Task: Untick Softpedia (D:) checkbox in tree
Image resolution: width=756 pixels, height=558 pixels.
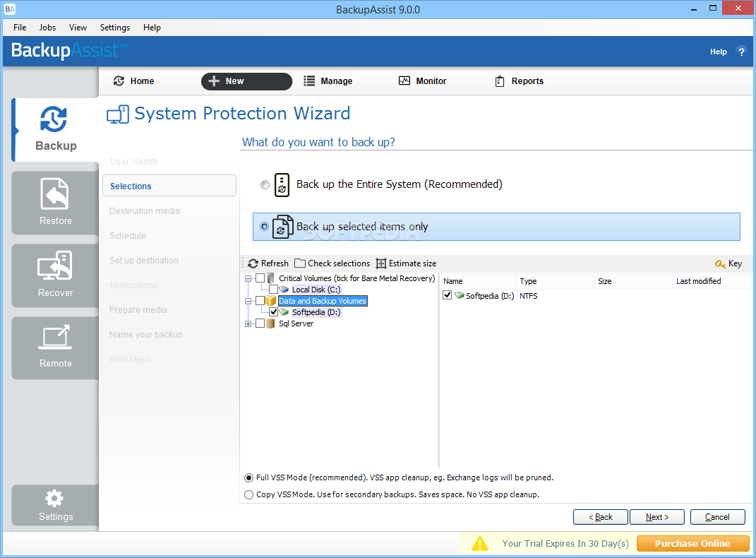Action: (x=273, y=312)
